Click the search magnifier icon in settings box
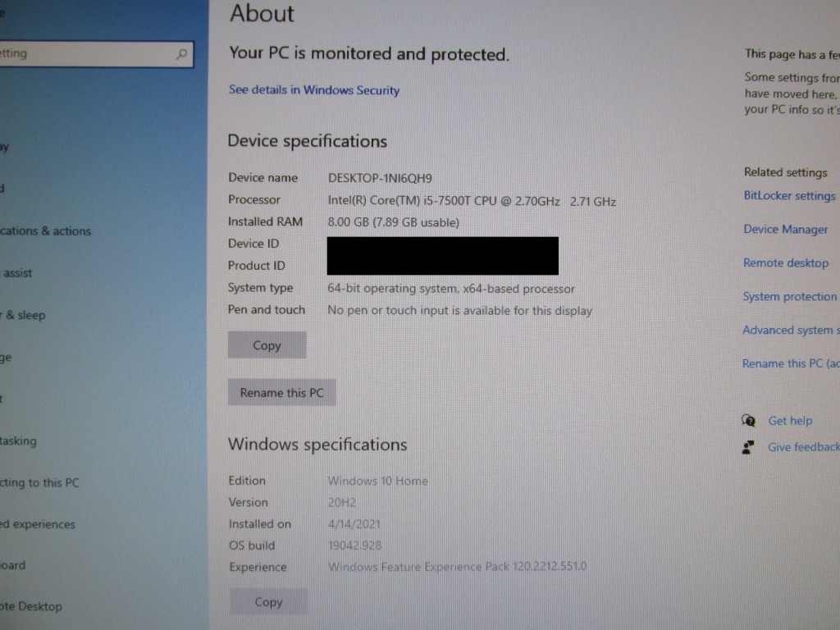The image size is (840, 630). tap(181, 53)
